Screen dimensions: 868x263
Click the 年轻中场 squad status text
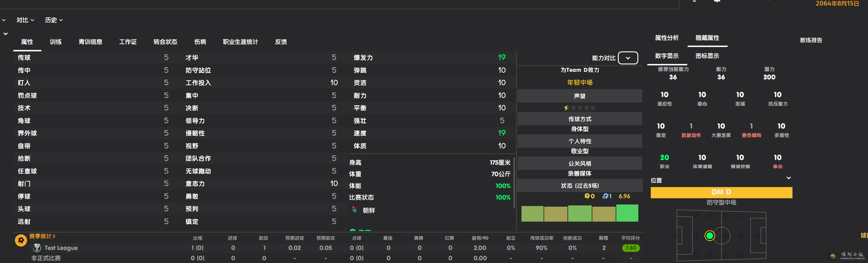(580, 82)
